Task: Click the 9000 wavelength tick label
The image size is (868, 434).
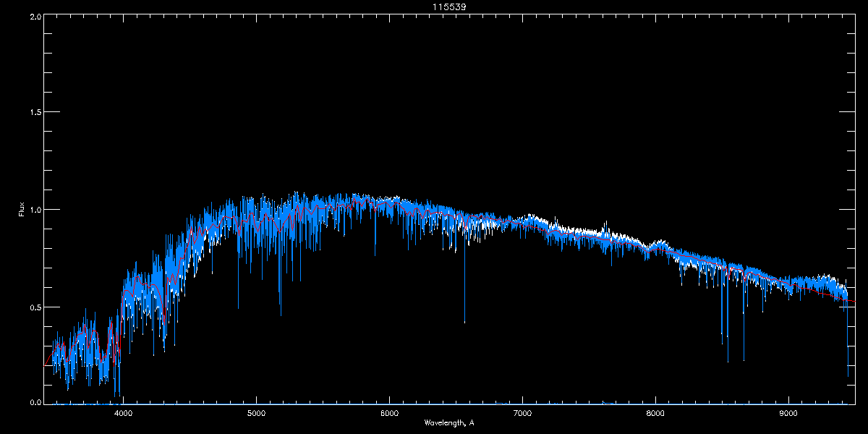Action: [788, 413]
